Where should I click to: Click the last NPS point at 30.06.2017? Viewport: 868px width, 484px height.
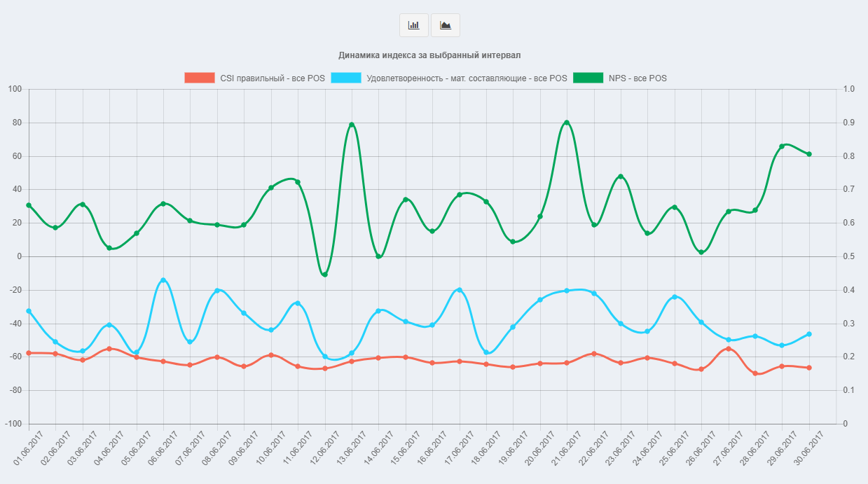coord(811,154)
